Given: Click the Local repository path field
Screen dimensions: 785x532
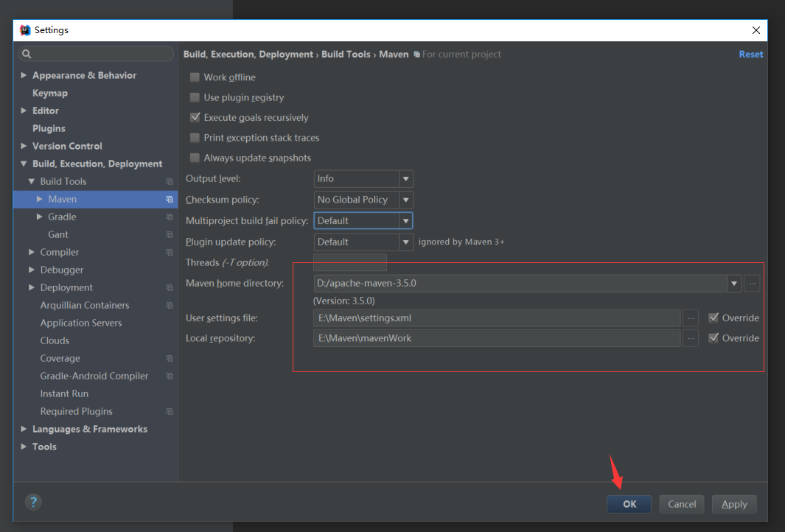Looking at the screenshot, I should [x=497, y=338].
